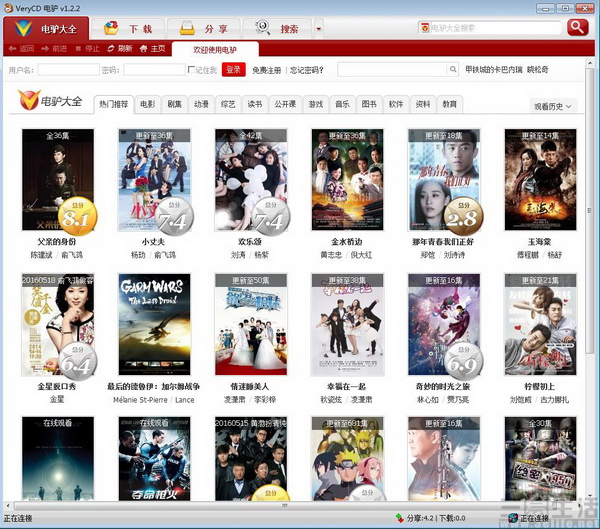The image size is (600, 529).
Task: Open the 倩迷睡美人 poster thumbnail
Action: pyautogui.click(x=251, y=324)
